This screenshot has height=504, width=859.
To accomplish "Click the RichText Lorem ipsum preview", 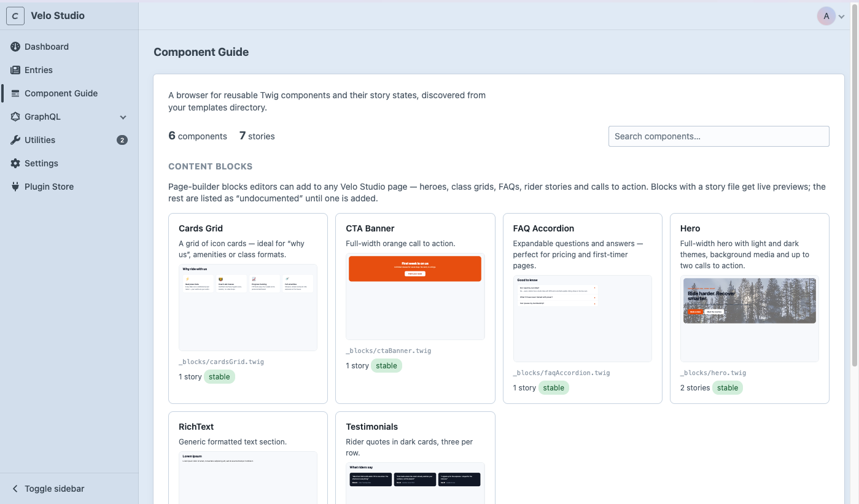I will point(248,478).
